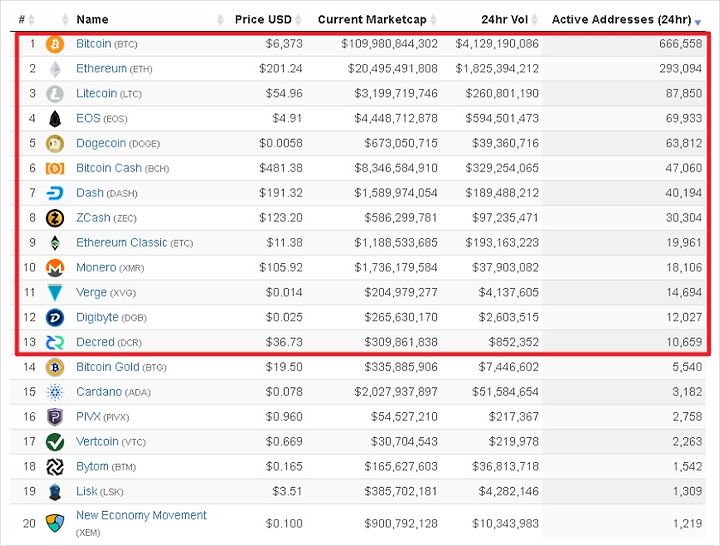Screen dimensions: 720x546
Task: Select Bitcoin active addresses 666,558
Action: pos(681,44)
